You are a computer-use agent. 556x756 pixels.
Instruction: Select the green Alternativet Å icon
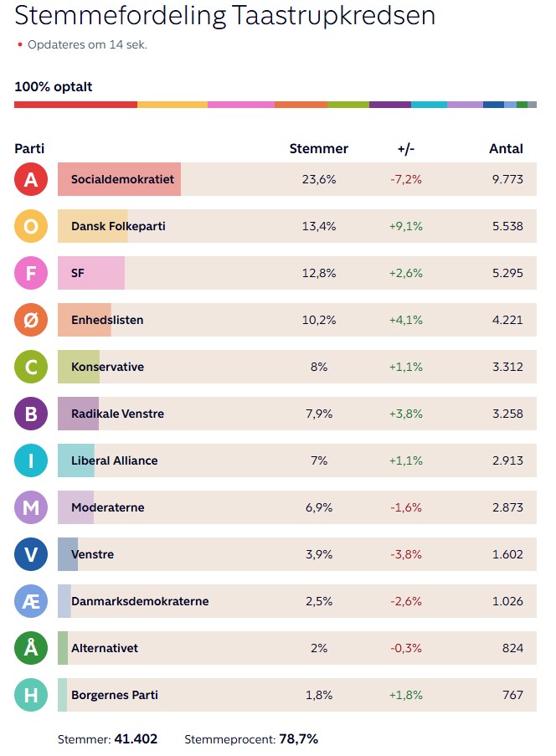tap(31, 648)
